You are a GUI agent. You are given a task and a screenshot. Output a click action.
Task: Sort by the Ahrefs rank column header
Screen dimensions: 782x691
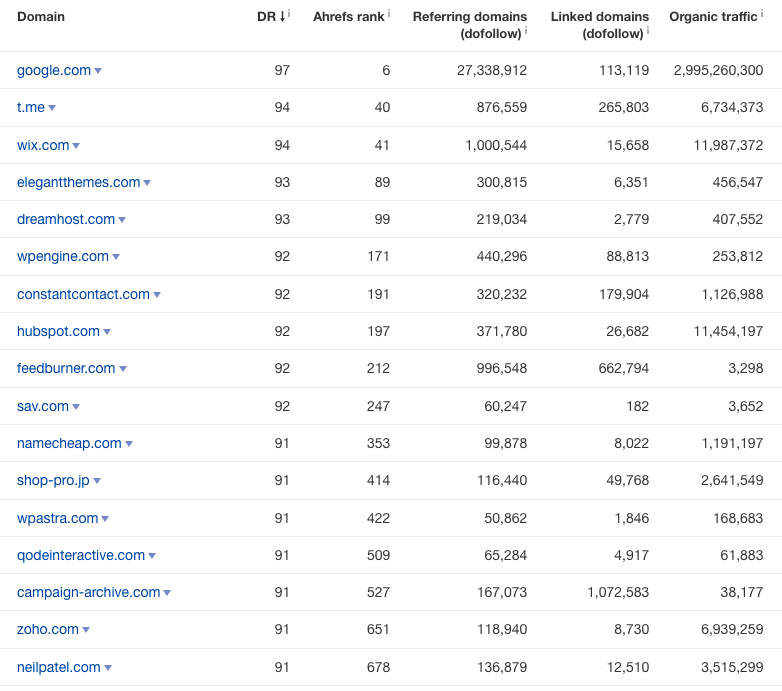click(349, 16)
